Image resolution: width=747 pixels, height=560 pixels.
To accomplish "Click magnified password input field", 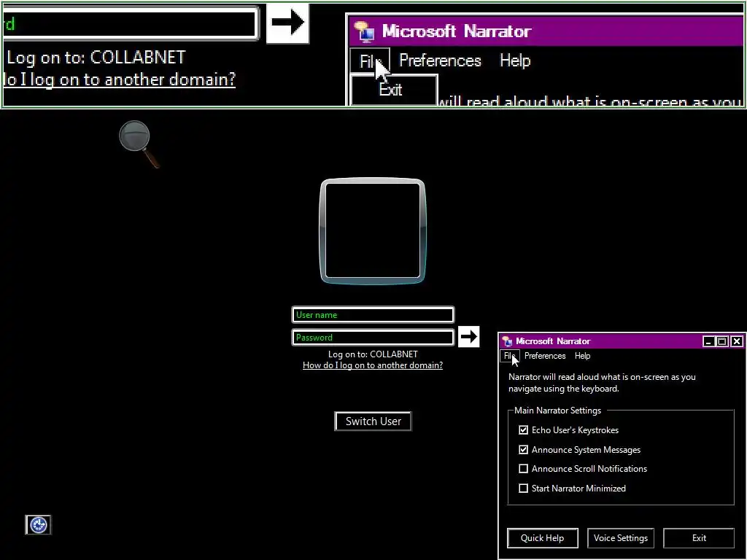I will [130, 23].
